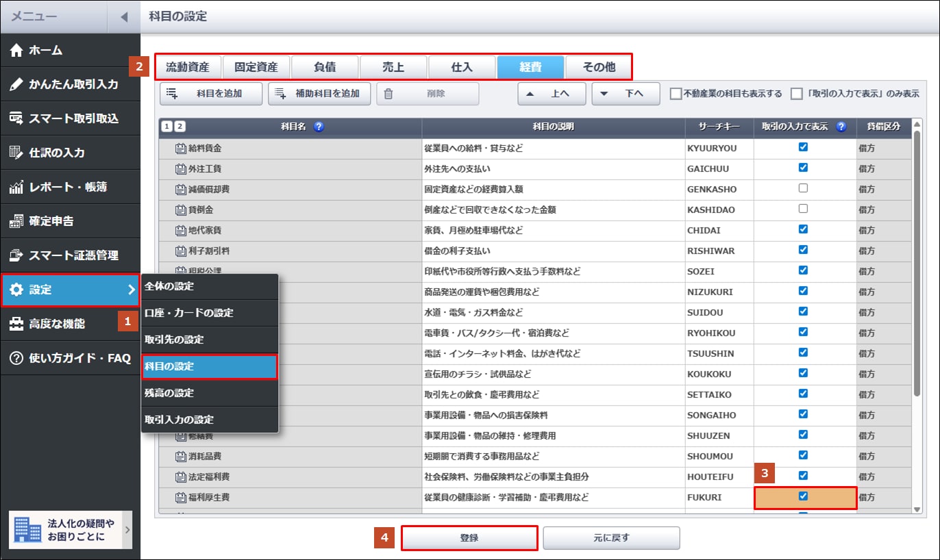Click the table's scroll-down arrow
940x560 pixels.
917,509
